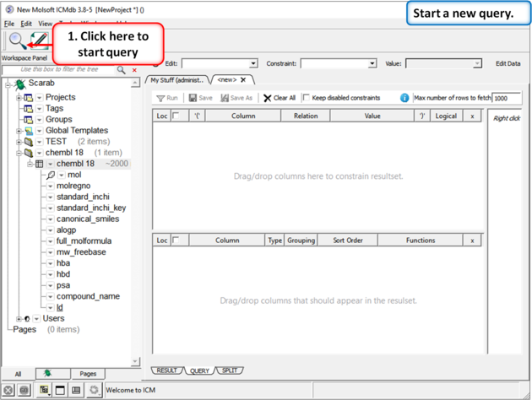Select canonical_smiles column in the tree
Viewport: 532px width, 400px height.
[88, 219]
